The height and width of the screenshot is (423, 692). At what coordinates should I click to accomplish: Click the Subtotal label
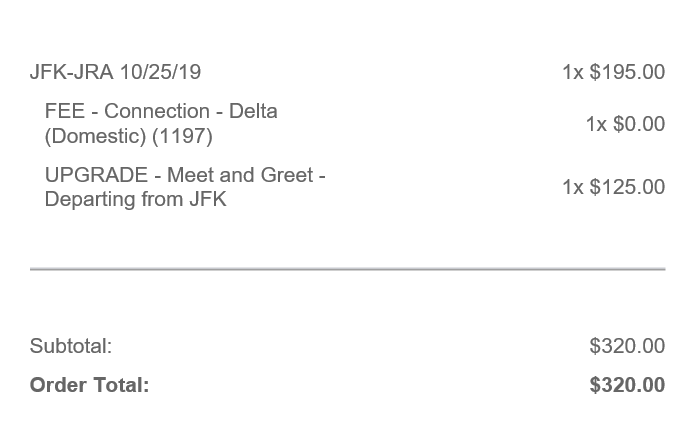(71, 346)
